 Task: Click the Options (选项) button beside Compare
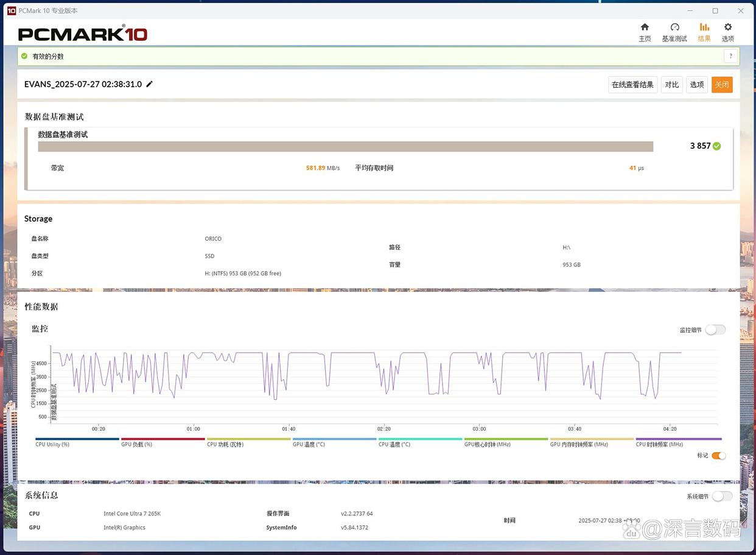pos(696,85)
